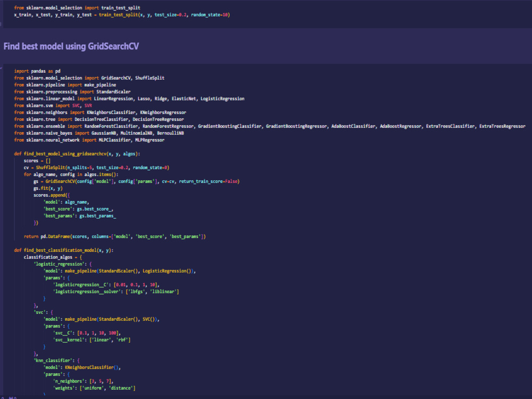The width and height of the screenshot is (532, 399).
Task: Click the 'classification_algos = {' line
Action: click(53, 257)
